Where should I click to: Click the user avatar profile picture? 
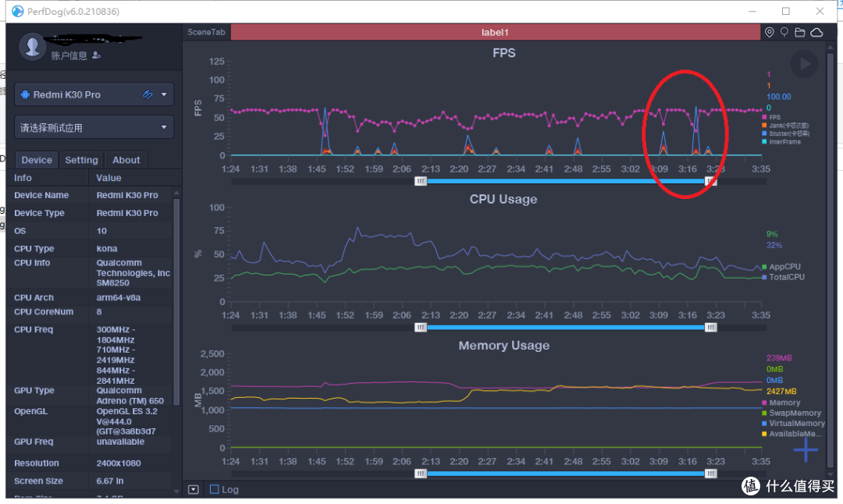click(32, 47)
